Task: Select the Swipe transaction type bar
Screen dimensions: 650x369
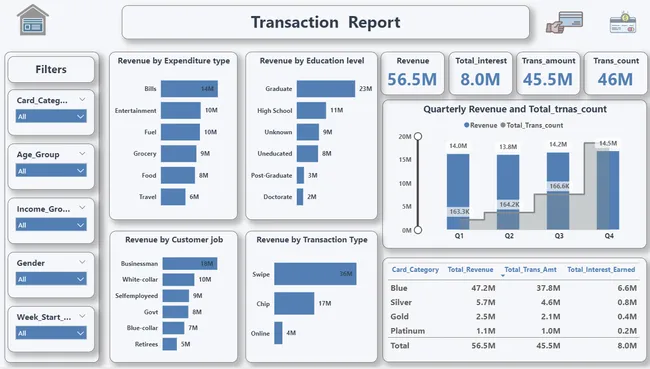Action: (315, 274)
